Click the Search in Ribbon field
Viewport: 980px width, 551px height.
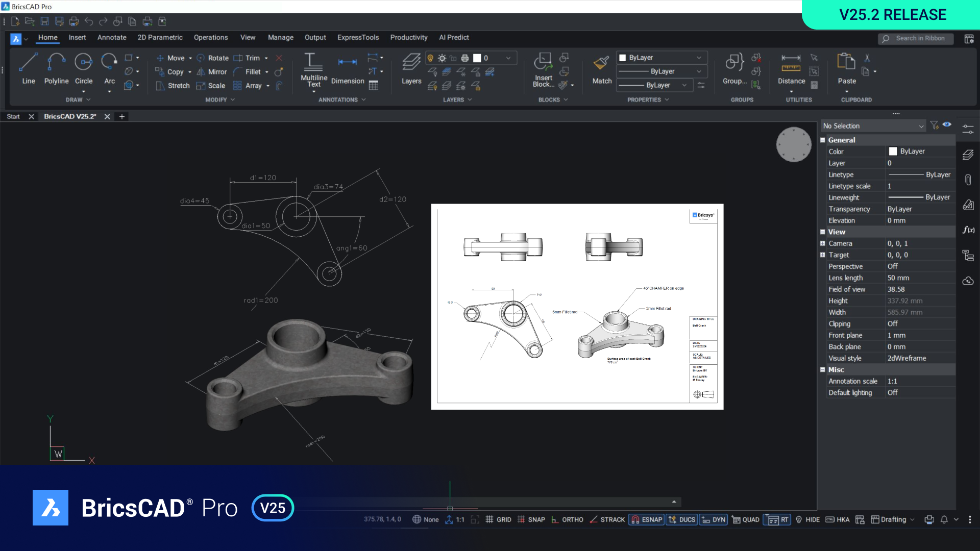(x=920, y=38)
